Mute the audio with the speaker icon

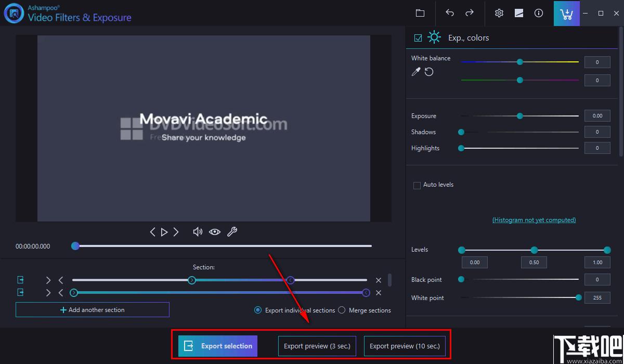[x=198, y=232]
